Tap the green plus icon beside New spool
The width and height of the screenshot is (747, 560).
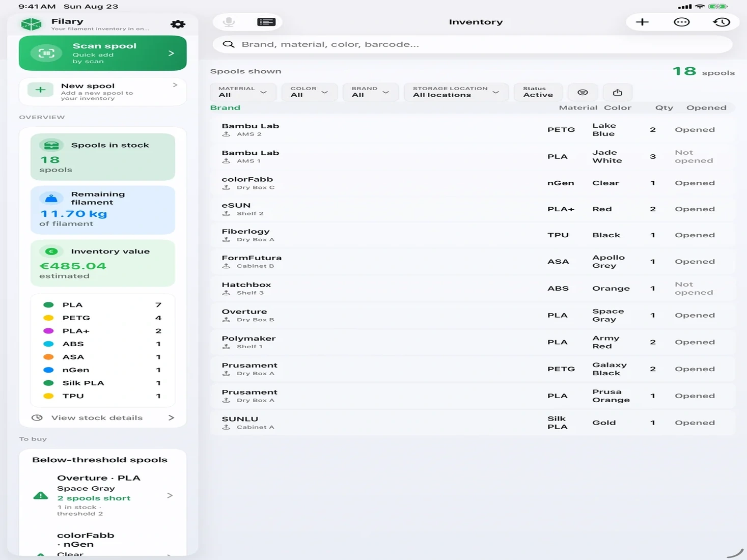[x=40, y=91]
